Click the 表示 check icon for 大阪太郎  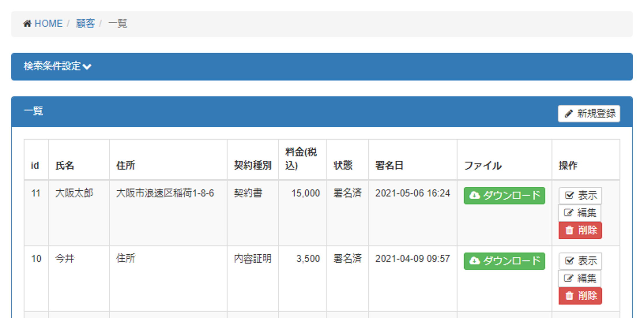569,195
